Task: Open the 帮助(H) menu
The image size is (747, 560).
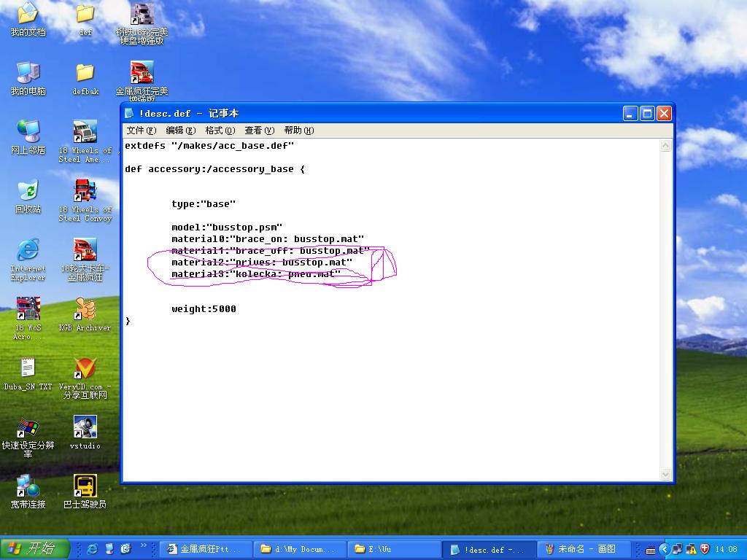Action: [298, 131]
